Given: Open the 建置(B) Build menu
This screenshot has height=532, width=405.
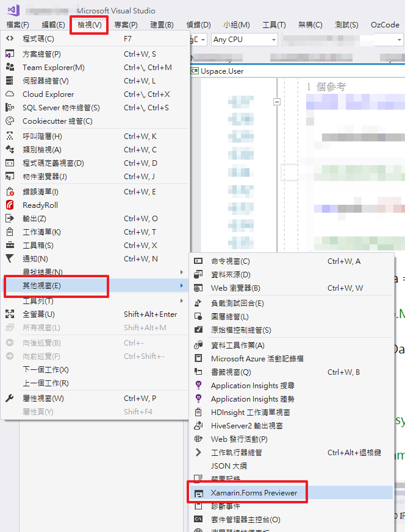Looking at the screenshot, I should [x=162, y=25].
